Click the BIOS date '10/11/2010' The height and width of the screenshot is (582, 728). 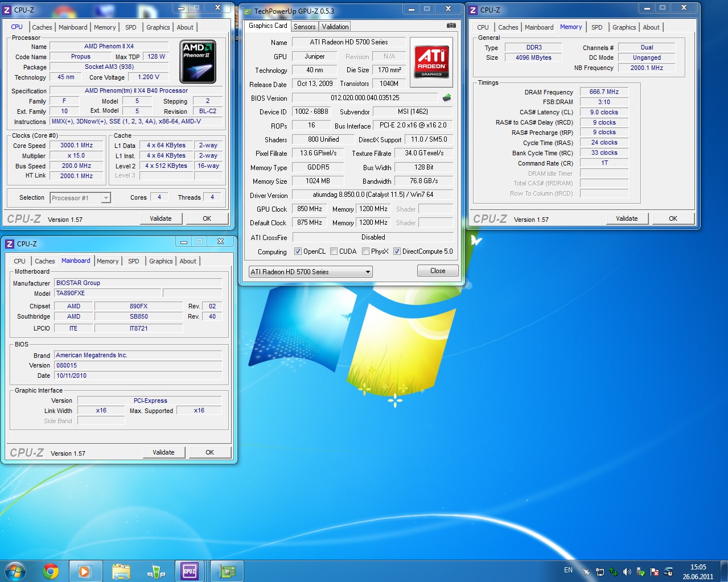138,375
